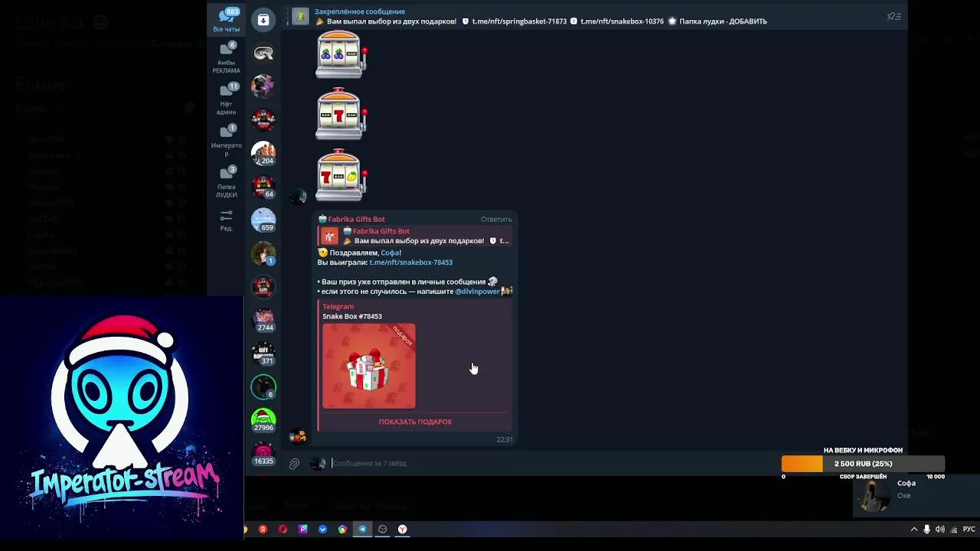Open the archived chats icon

263,20
